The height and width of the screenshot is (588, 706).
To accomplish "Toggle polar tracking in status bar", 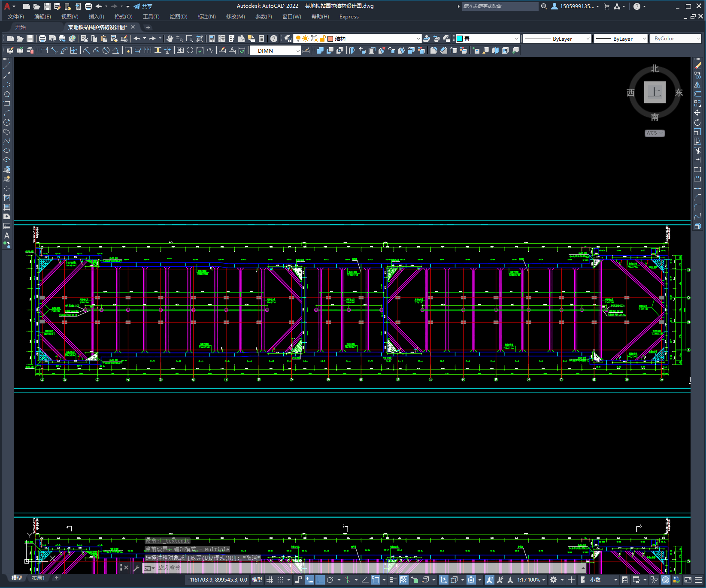I will pos(330,580).
